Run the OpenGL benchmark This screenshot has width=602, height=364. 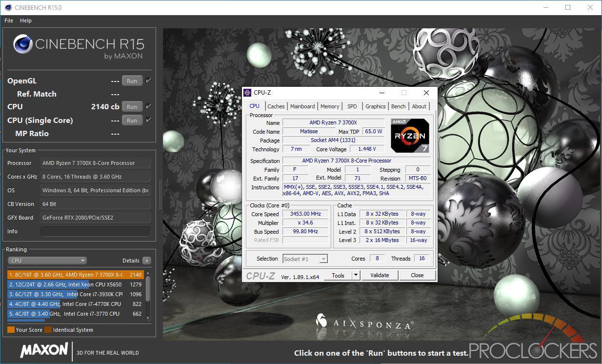point(132,81)
